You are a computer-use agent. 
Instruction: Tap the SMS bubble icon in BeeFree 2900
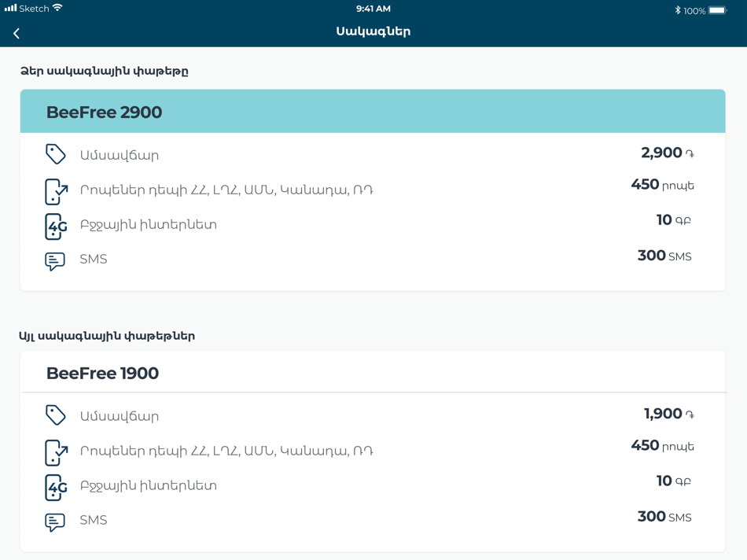tap(55, 261)
